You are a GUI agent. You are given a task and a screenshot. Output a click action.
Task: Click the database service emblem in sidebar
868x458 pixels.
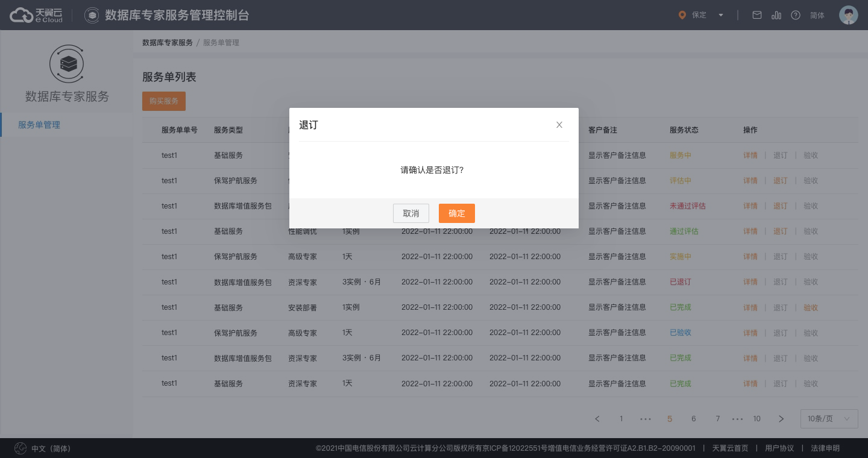(x=67, y=63)
